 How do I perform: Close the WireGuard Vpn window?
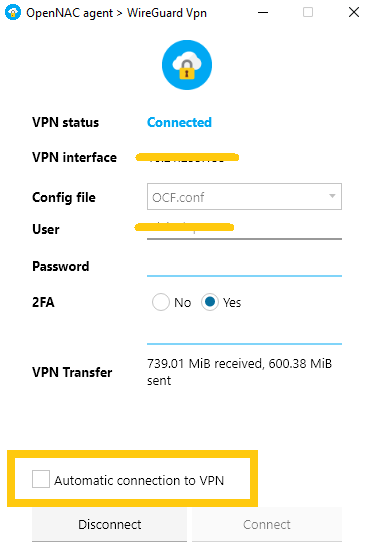(354, 13)
